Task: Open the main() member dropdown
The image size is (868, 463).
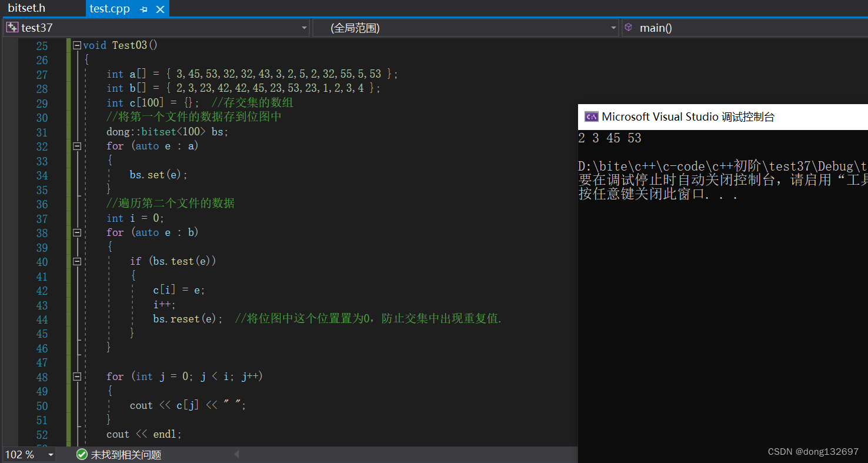Action: coord(746,28)
